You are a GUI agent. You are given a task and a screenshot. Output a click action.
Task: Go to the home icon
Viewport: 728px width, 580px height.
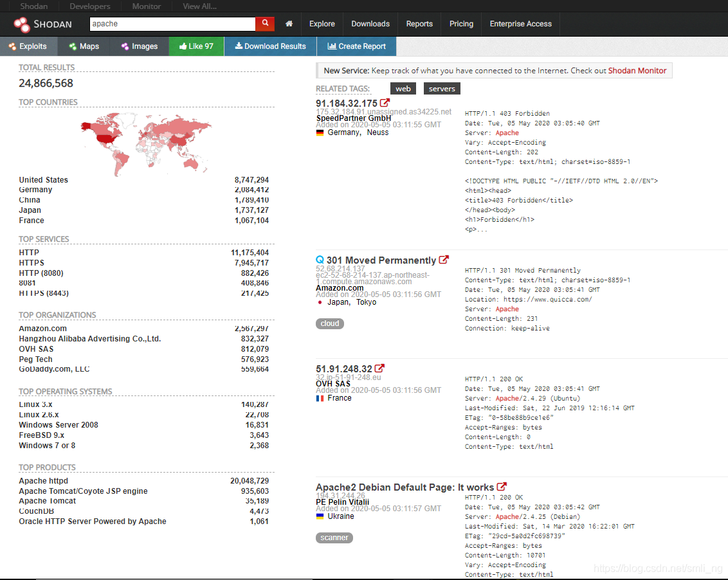[289, 24]
